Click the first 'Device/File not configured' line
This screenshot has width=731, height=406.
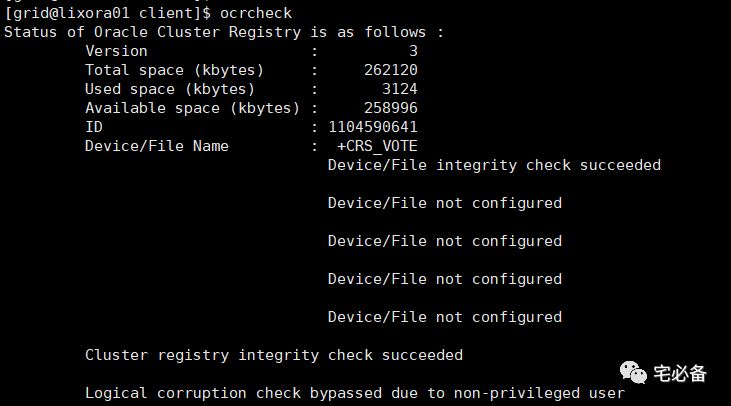(x=445, y=203)
